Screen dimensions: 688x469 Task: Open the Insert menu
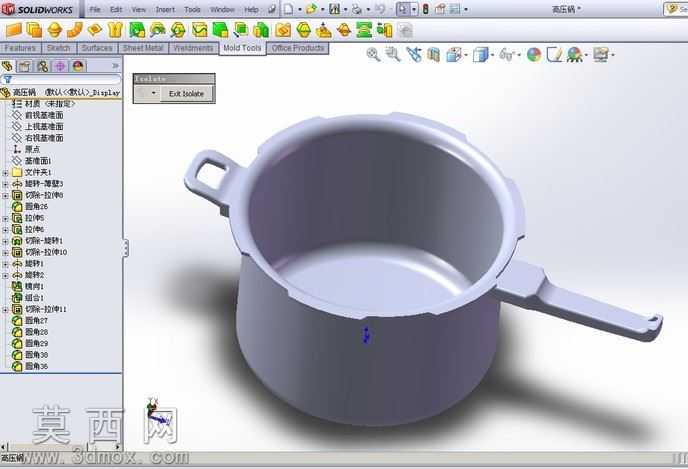(165, 9)
